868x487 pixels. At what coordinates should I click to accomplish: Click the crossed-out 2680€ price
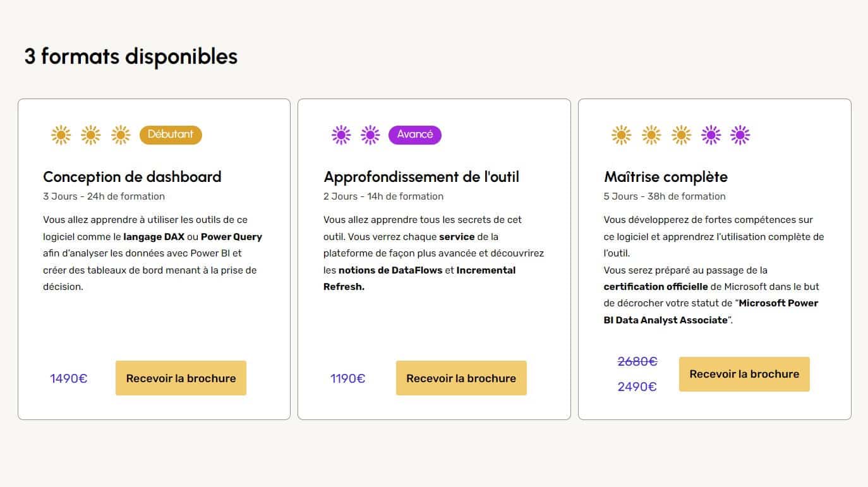point(637,362)
